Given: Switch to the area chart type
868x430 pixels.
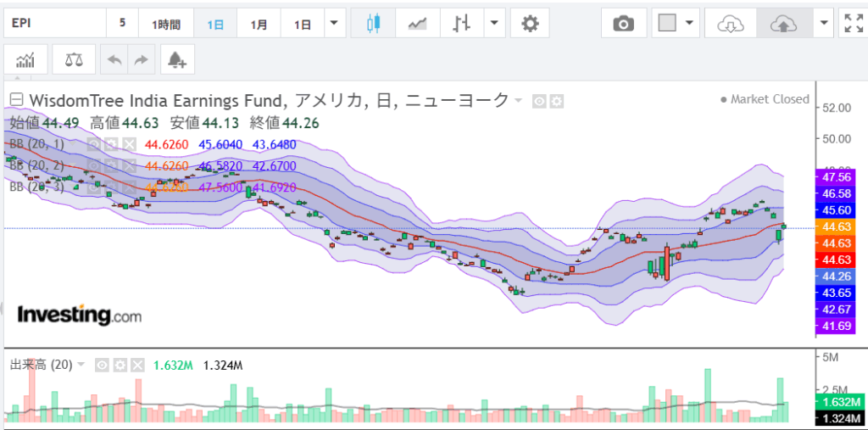Looking at the screenshot, I should click(418, 23).
